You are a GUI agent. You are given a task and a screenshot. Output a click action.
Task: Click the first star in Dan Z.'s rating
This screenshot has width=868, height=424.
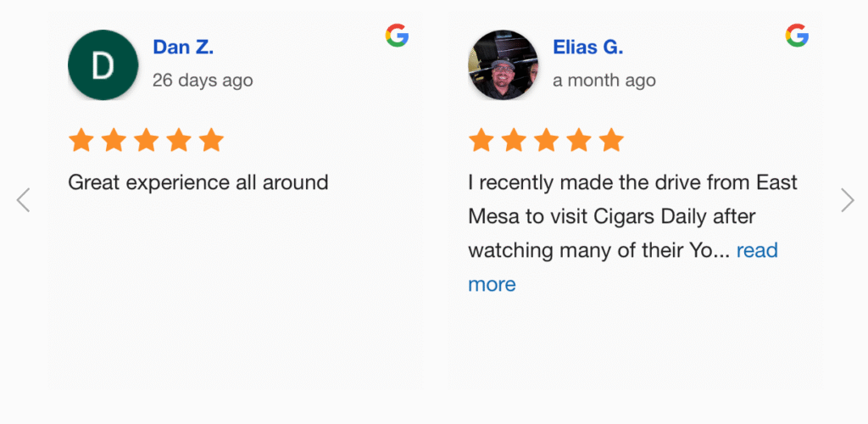81,140
